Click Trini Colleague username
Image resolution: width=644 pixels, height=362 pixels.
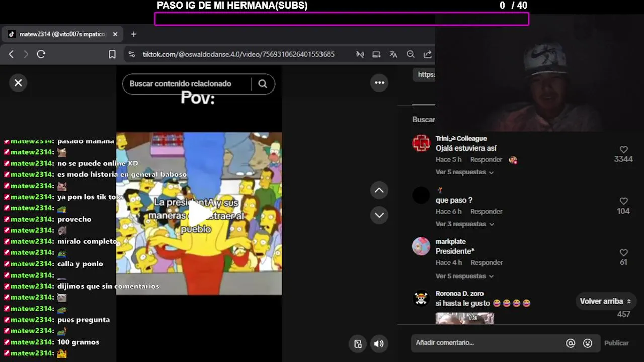tap(461, 139)
